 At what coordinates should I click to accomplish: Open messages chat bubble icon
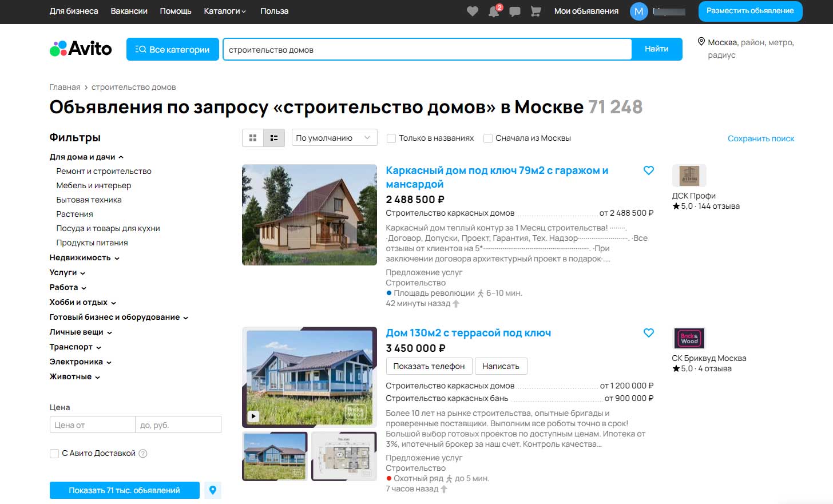(515, 11)
